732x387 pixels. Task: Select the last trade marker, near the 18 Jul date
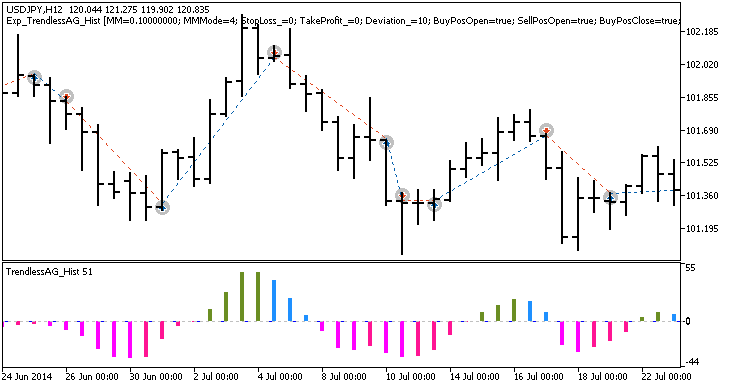point(610,197)
